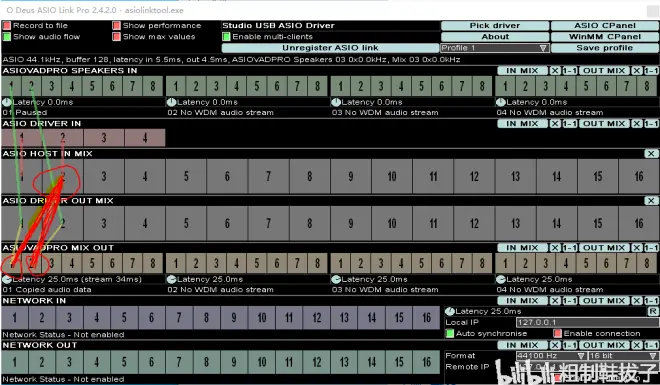Click the Pick driver button
The image size is (660, 385).
click(x=495, y=26)
